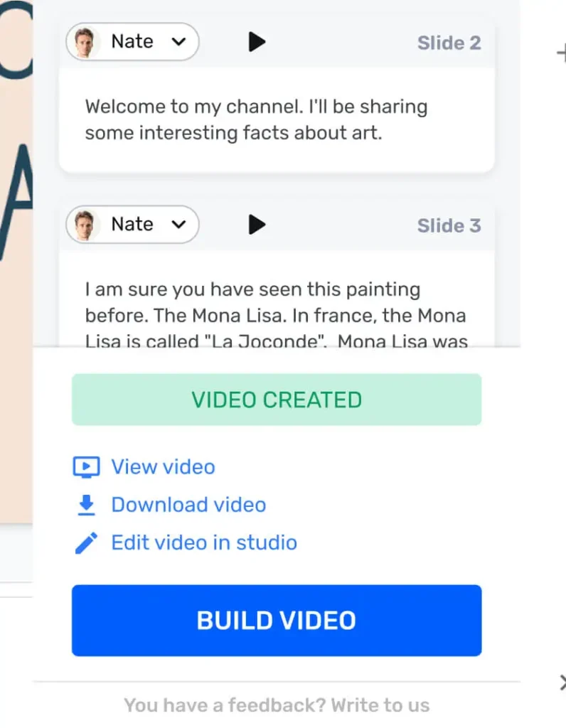Image resolution: width=566 pixels, height=728 pixels.
Task: Click the View video screen icon
Action: tap(86, 467)
